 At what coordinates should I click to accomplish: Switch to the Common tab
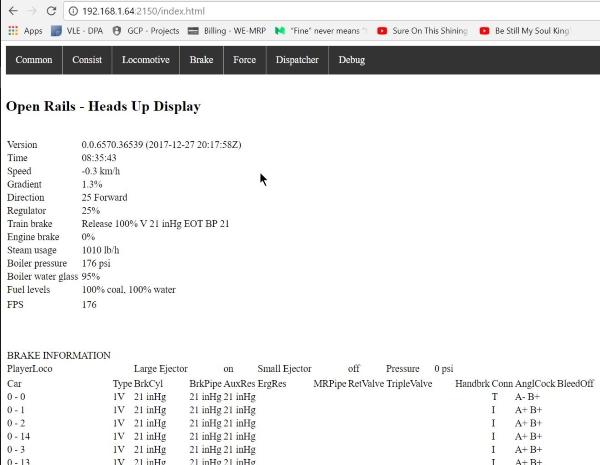pyautogui.click(x=34, y=60)
